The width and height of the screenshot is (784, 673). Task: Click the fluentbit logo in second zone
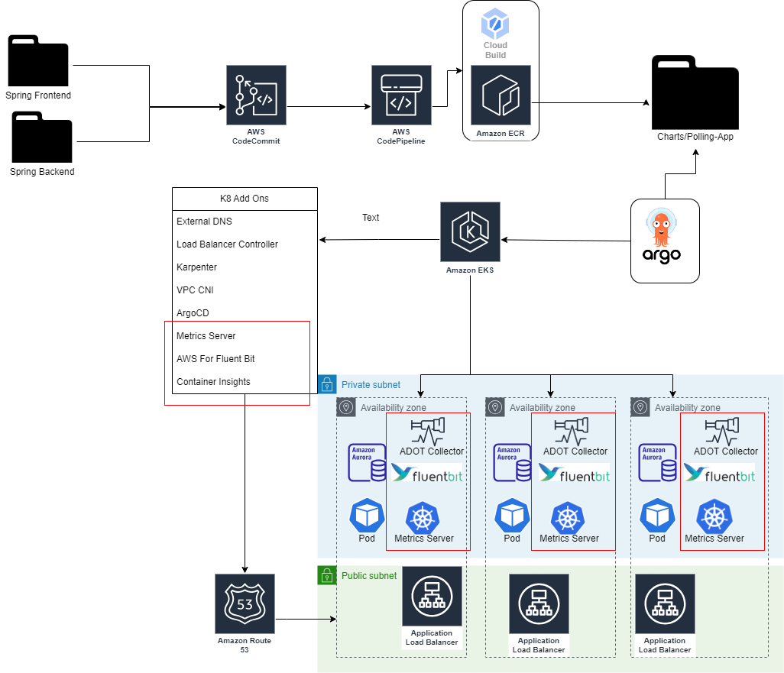click(574, 473)
